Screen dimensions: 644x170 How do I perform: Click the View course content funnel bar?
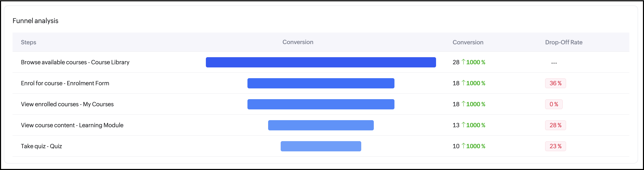321,125
